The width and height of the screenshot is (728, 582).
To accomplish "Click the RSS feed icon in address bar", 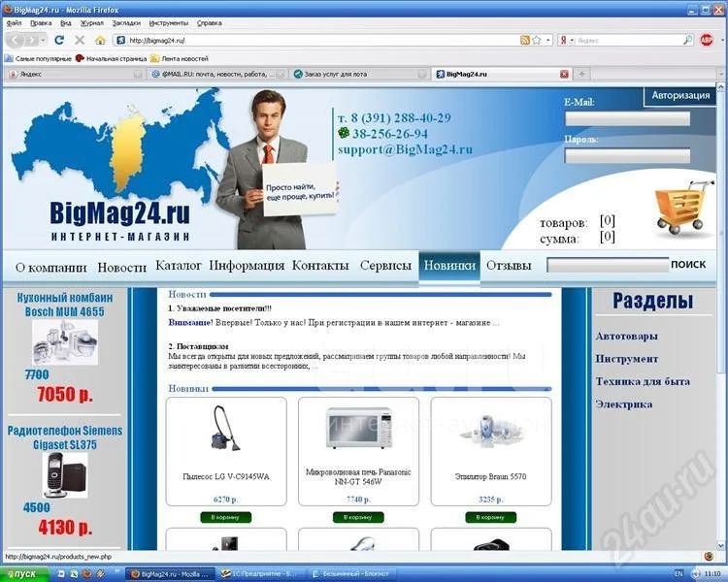I will click(524, 41).
